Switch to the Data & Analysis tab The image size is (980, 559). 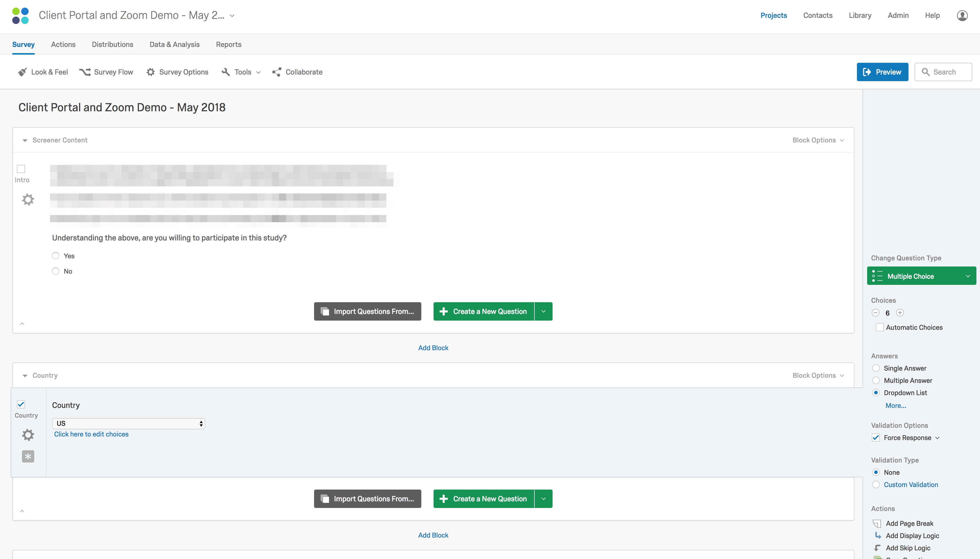(174, 44)
